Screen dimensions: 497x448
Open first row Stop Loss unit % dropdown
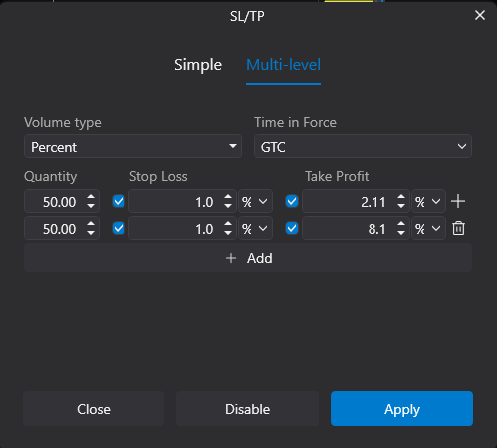point(255,201)
